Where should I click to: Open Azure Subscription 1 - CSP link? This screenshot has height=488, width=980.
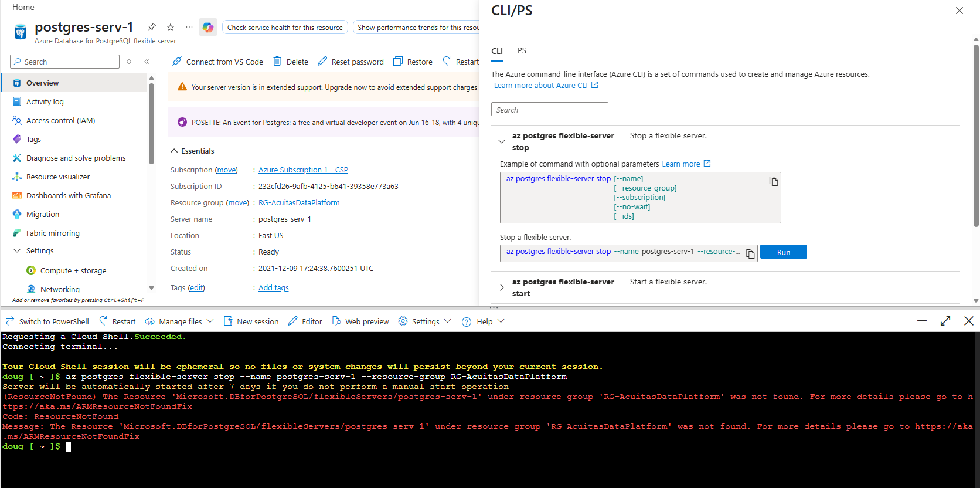(303, 170)
